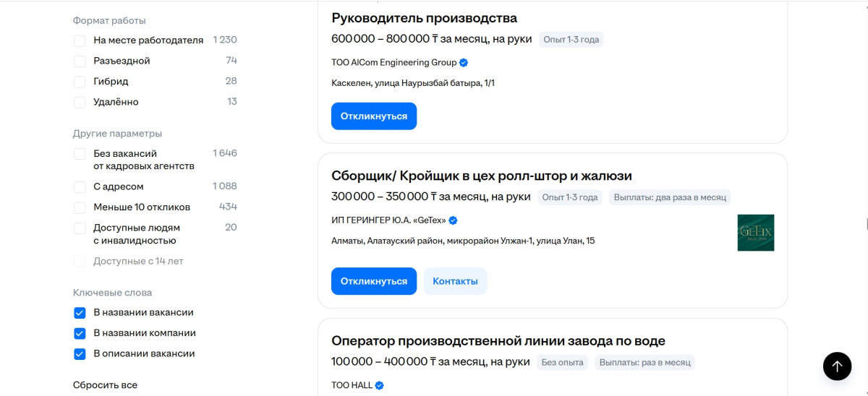The height and width of the screenshot is (396, 868).
Task: Tick the "Разъездной" work format checkbox
Action: tap(80, 61)
